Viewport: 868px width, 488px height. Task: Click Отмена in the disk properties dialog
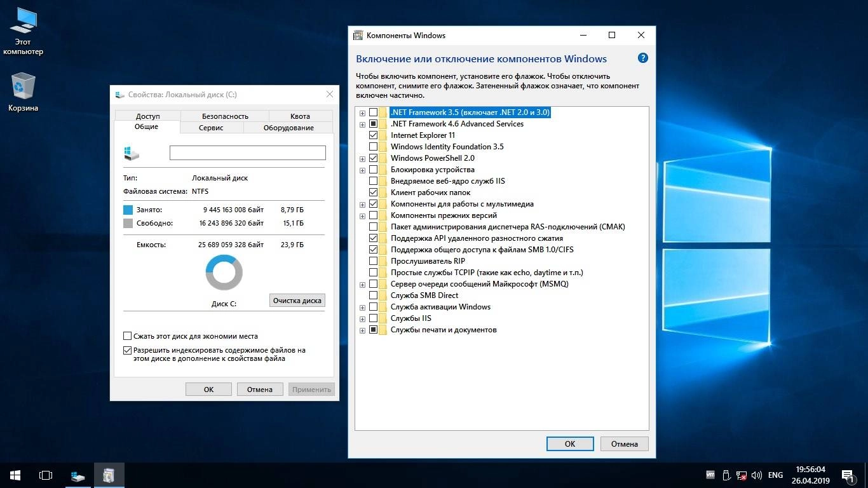pyautogui.click(x=260, y=390)
